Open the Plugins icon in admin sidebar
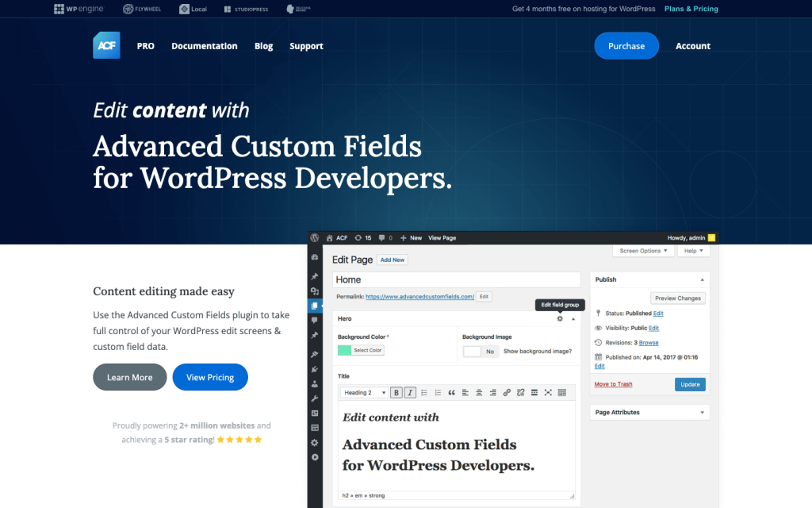This screenshot has height=508, width=812. click(x=314, y=369)
